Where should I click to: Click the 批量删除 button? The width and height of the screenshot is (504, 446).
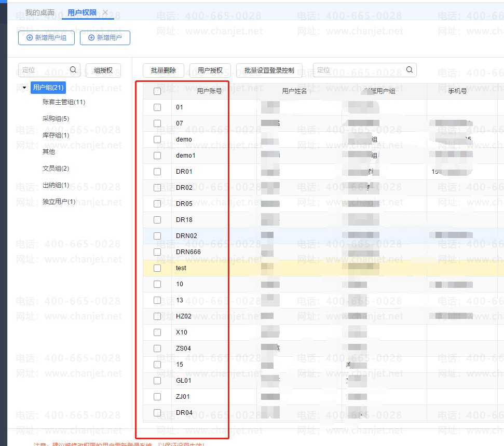(164, 71)
